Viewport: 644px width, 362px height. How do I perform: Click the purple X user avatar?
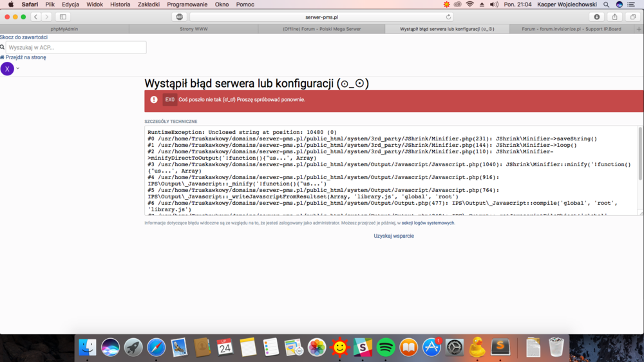point(7,69)
